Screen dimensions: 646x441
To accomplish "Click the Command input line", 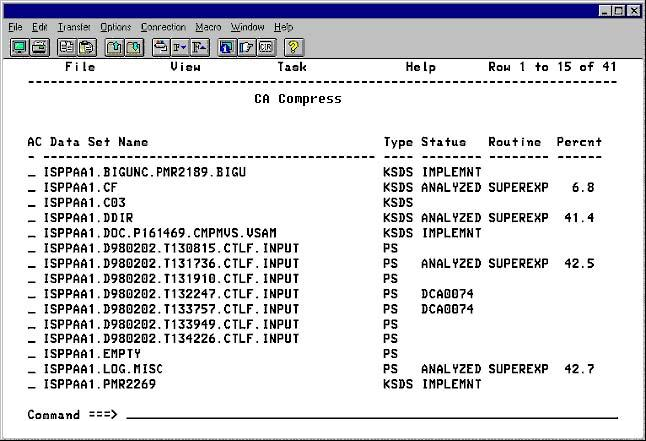I will pyautogui.click(x=370, y=414).
